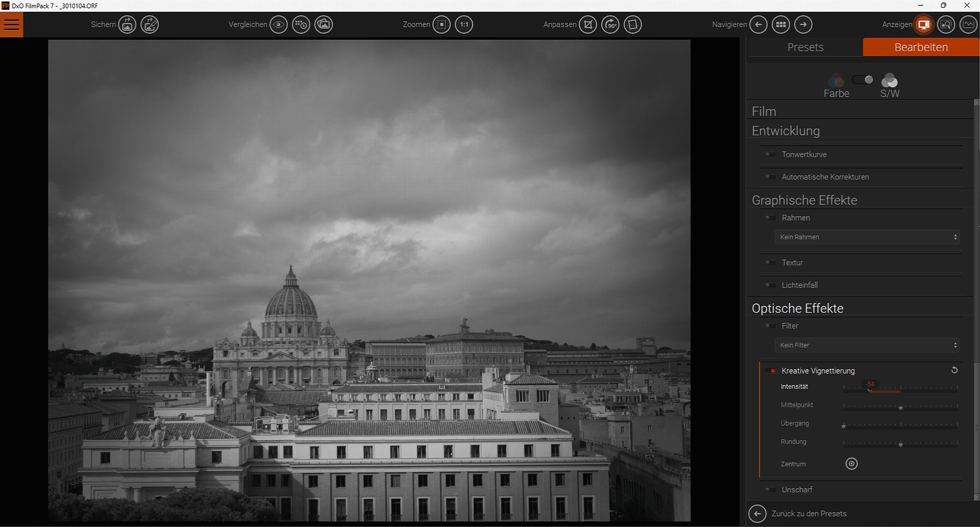Open the image browser grid icon

pyautogui.click(x=781, y=25)
